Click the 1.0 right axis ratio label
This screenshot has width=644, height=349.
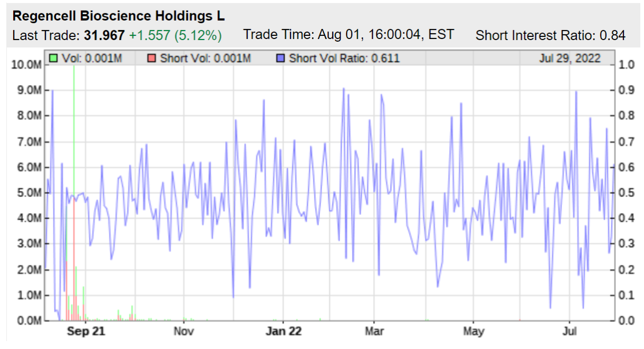pyautogui.click(x=626, y=65)
